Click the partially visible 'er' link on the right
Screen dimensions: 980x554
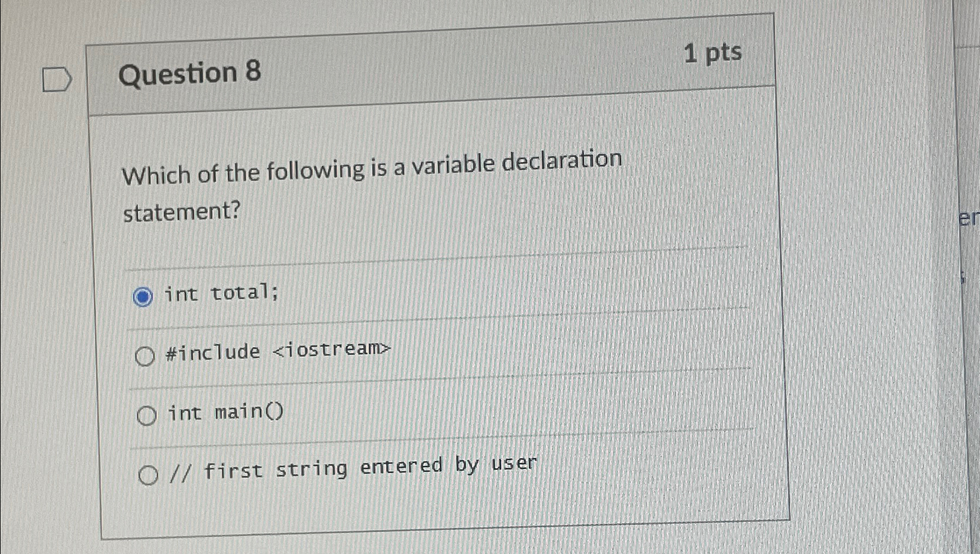point(969,218)
